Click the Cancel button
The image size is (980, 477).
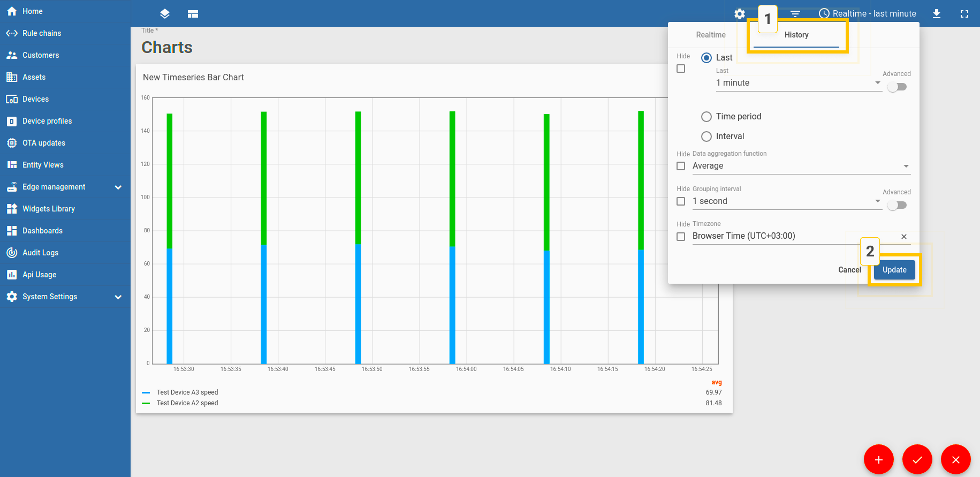(x=849, y=270)
